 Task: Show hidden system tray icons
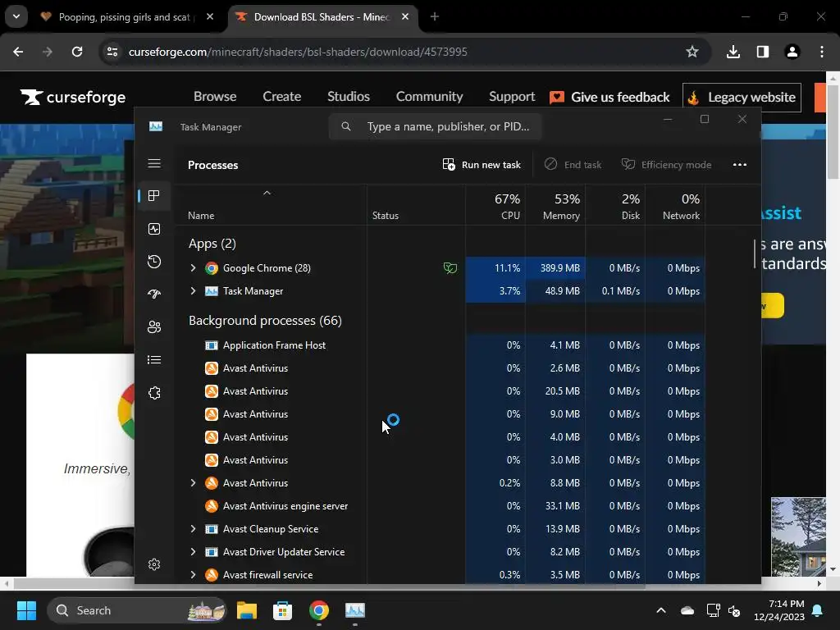[661, 610]
